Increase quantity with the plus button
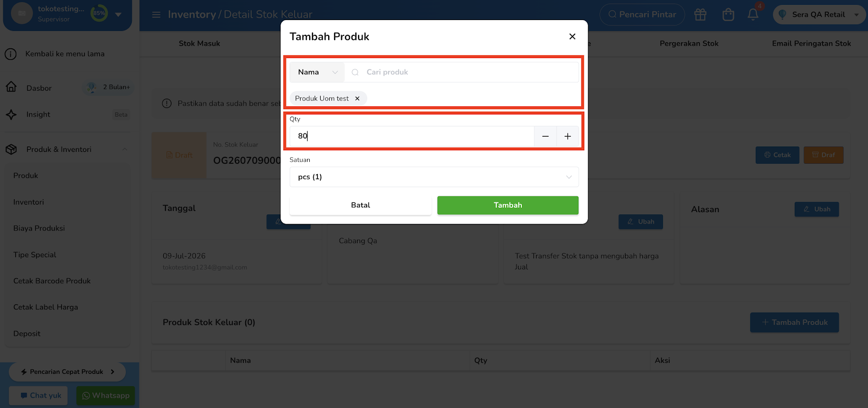Viewport: 868px width, 408px height. [567, 136]
